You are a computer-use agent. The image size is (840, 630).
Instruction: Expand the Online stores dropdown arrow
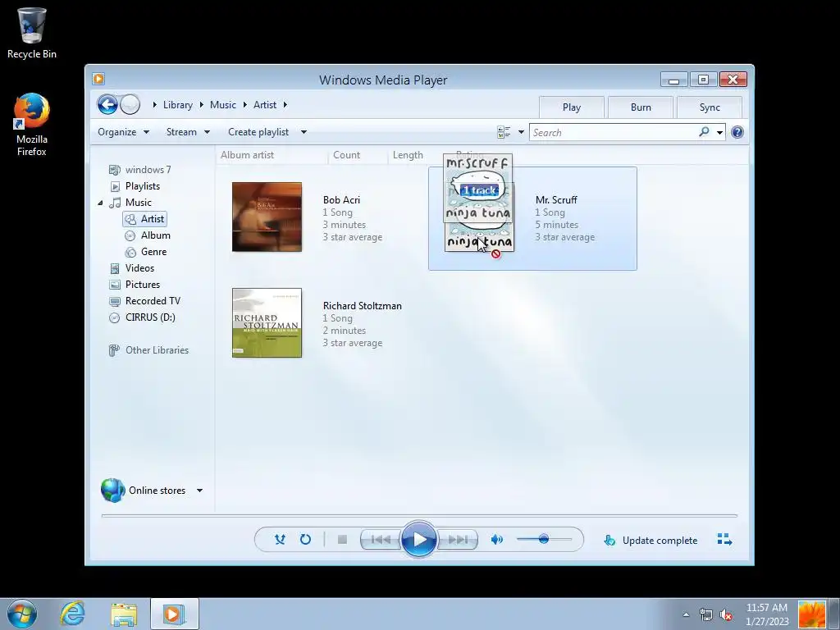click(199, 491)
